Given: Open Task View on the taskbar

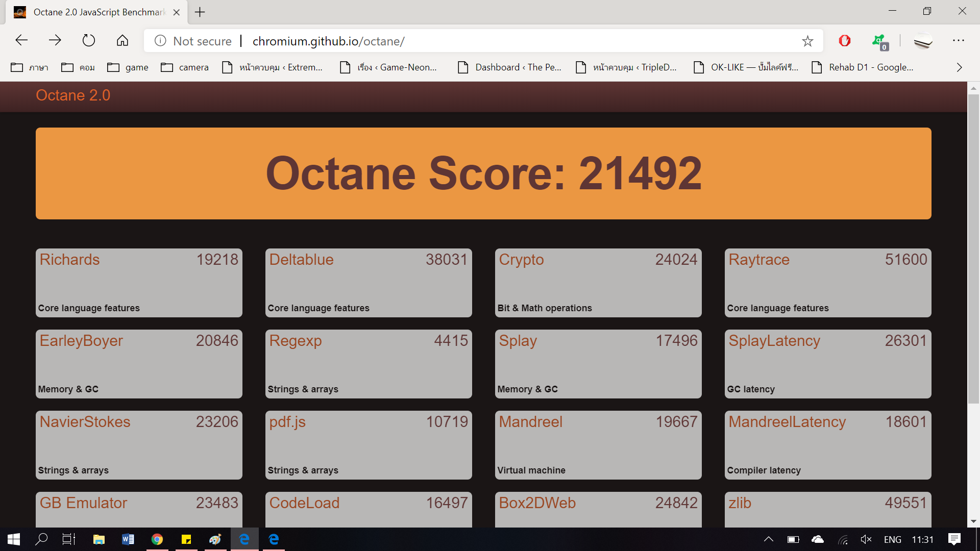Looking at the screenshot, I should coord(68,539).
